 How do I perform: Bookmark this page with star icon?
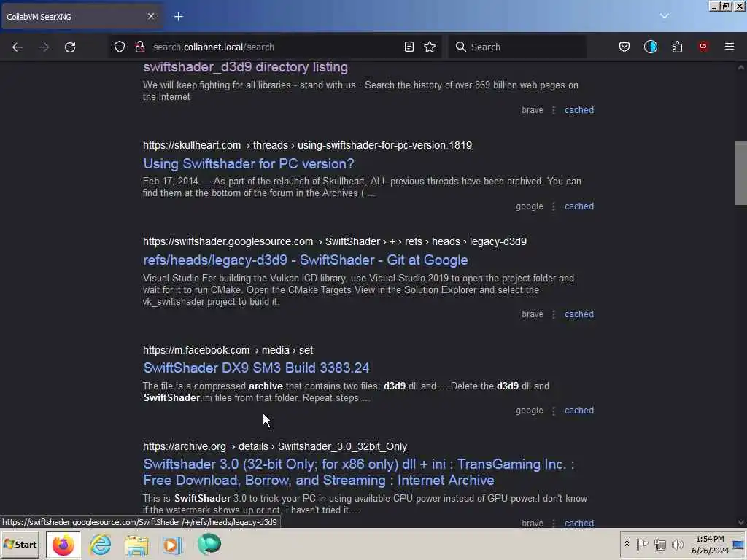pyautogui.click(x=430, y=47)
